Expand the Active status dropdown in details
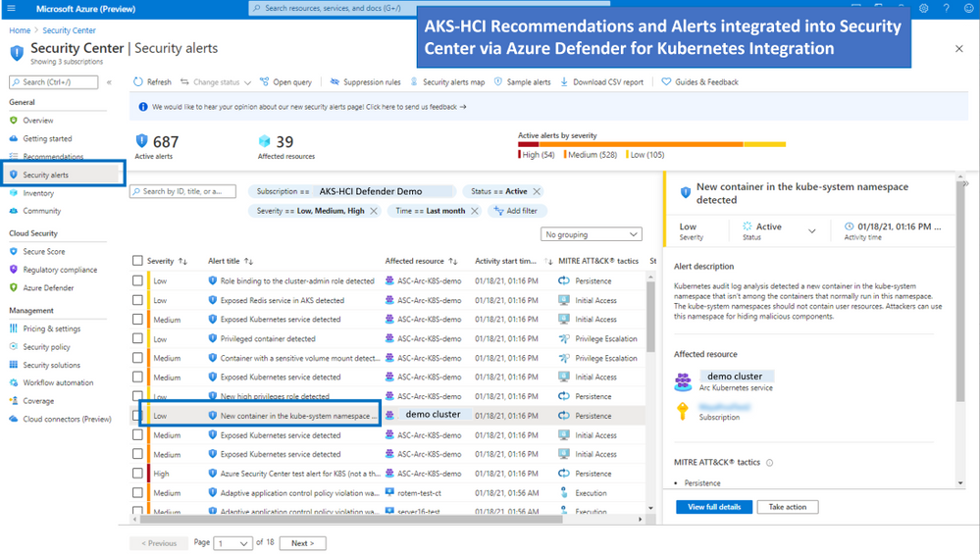 click(x=812, y=231)
